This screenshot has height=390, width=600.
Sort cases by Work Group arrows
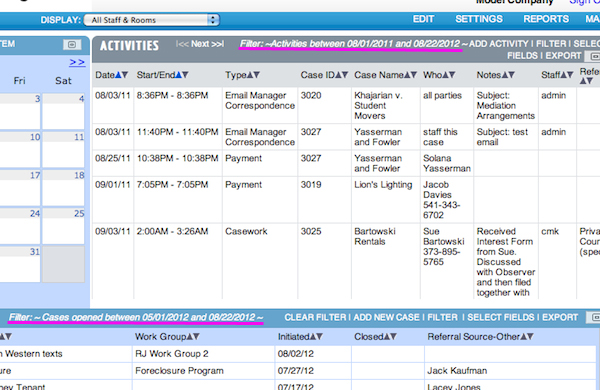[x=193, y=337]
